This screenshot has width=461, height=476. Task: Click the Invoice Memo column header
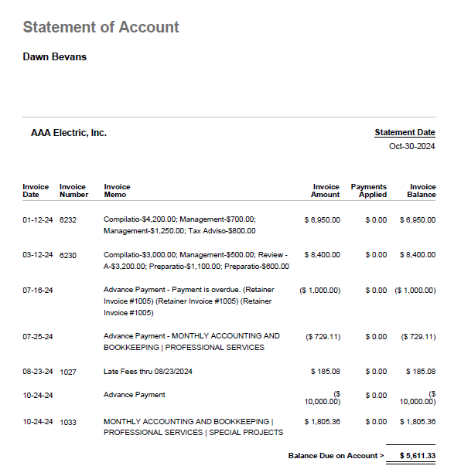point(117,191)
